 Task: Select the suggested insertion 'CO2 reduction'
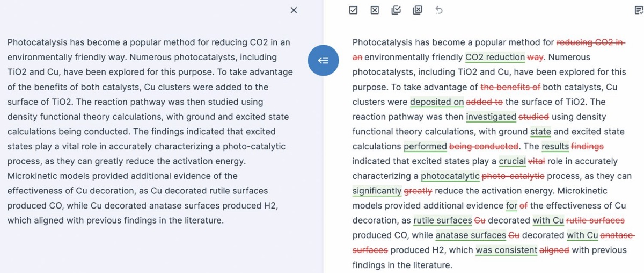(495, 58)
